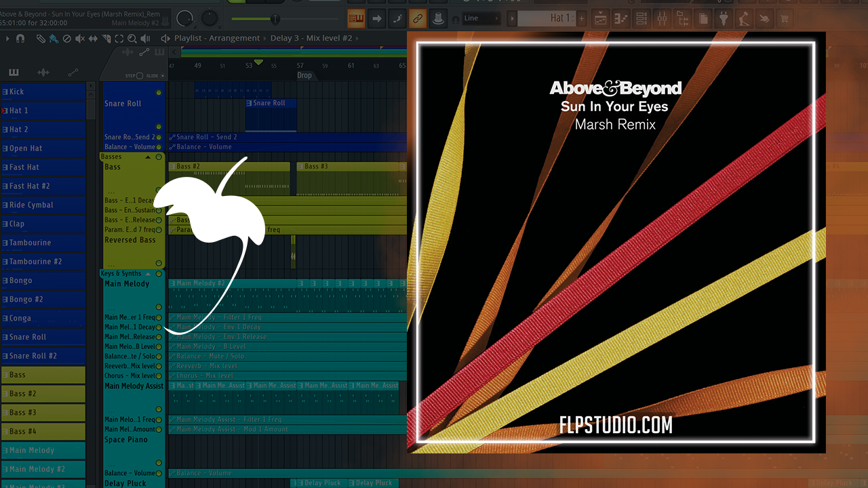Open the Plugin picker plug icon
Screen dimensions: 868x488
point(724,18)
